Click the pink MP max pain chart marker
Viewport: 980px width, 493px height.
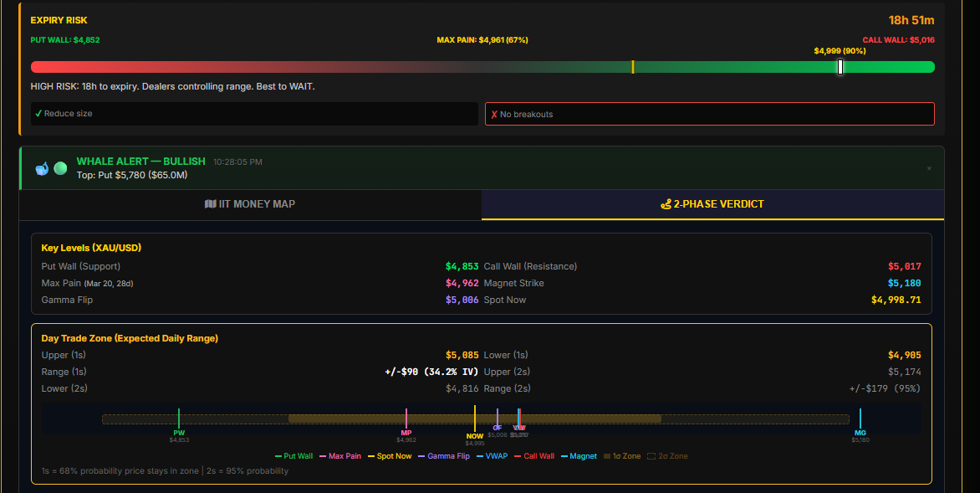[406, 420]
